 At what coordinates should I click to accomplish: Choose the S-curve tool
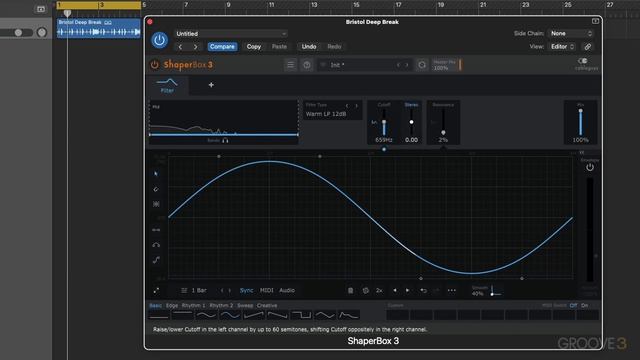click(156, 260)
